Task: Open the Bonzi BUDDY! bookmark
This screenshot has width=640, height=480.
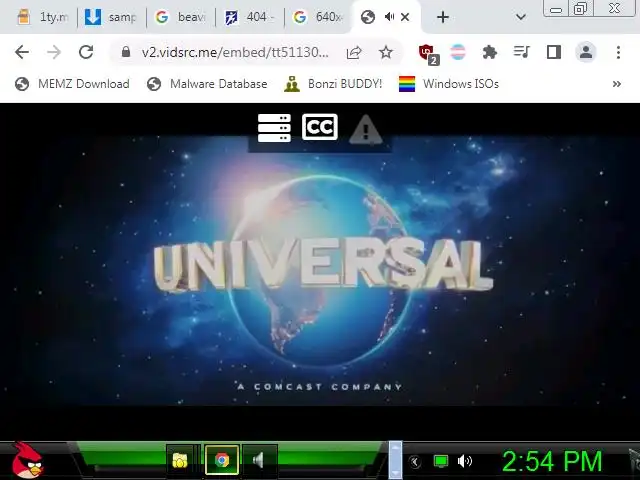Action: [333, 84]
